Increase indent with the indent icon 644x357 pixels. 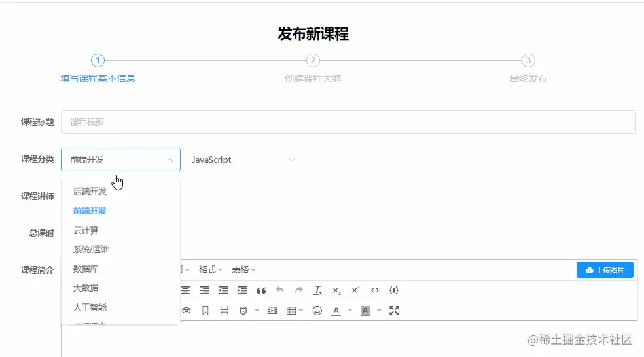[242, 290]
